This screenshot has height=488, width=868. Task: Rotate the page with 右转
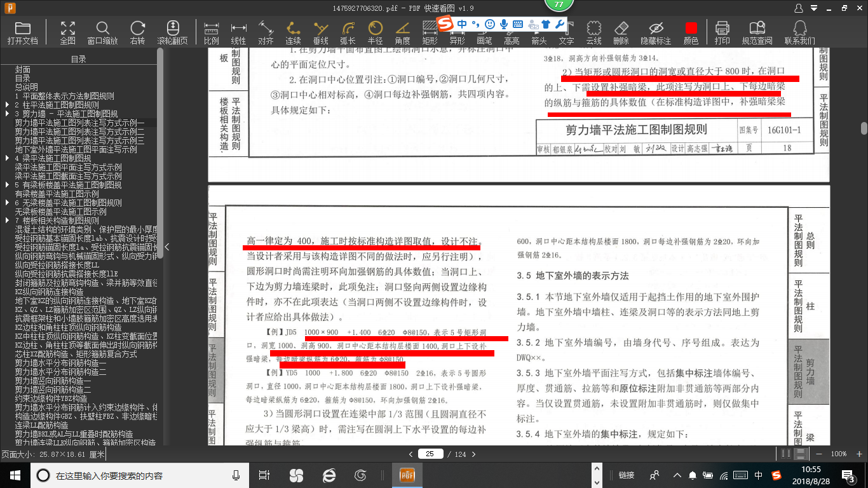pyautogui.click(x=137, y=32)
